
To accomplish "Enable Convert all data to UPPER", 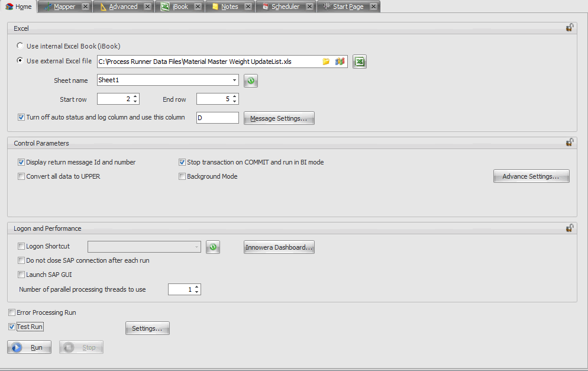I will pyautogui.click(x=21, y=176).
